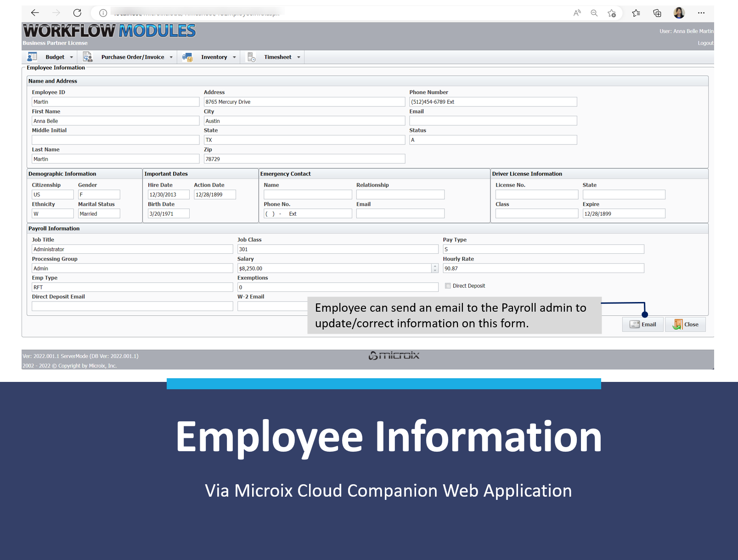Open the Timesheet menu
738x560 pixels.
click(277, 57)
